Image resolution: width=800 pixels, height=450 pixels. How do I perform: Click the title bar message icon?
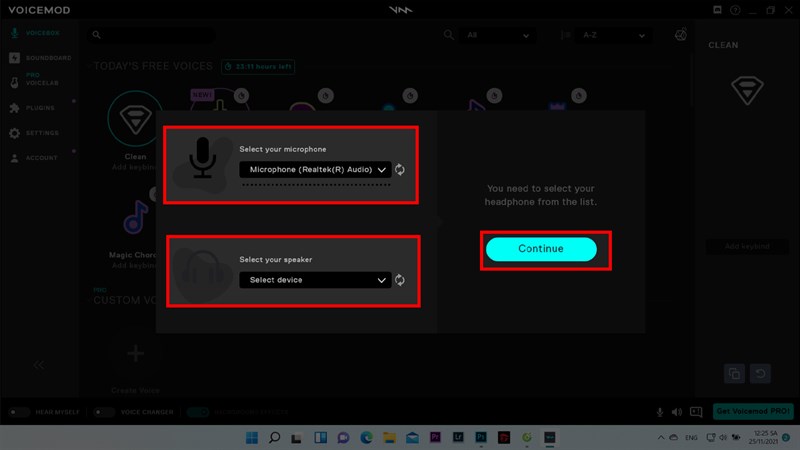click(x=717, y=10)
